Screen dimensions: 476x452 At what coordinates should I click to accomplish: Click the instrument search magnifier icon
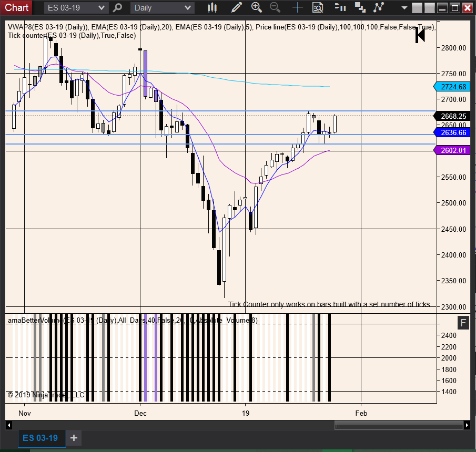click(117, 7)
